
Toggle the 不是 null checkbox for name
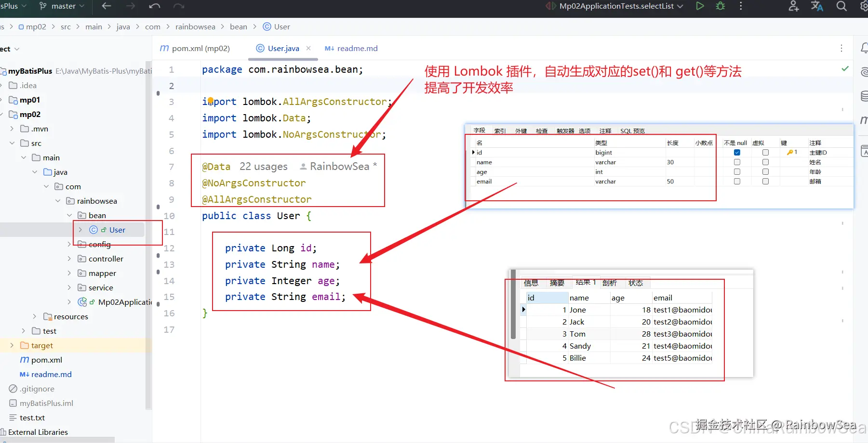[x=737, y=162]
